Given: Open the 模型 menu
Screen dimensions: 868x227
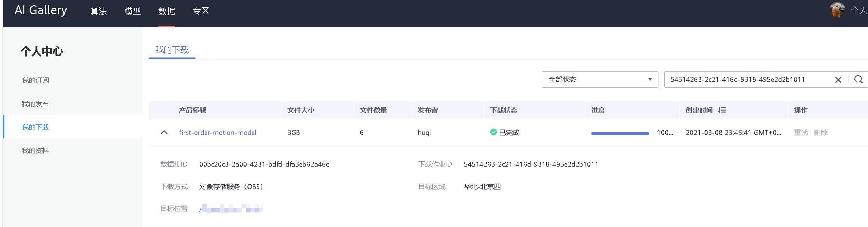Looking at the screenshot, I should pyautogui.click(x=132, y=11).
